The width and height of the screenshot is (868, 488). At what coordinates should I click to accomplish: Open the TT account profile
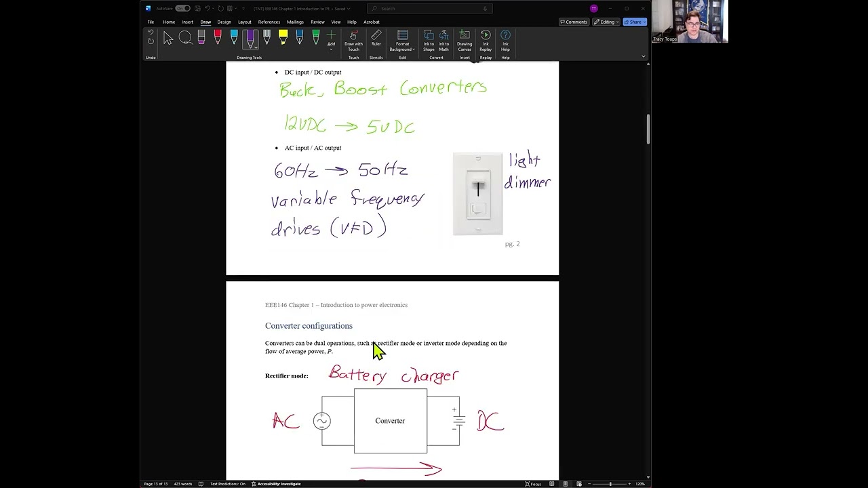click(x=593, y=9)
